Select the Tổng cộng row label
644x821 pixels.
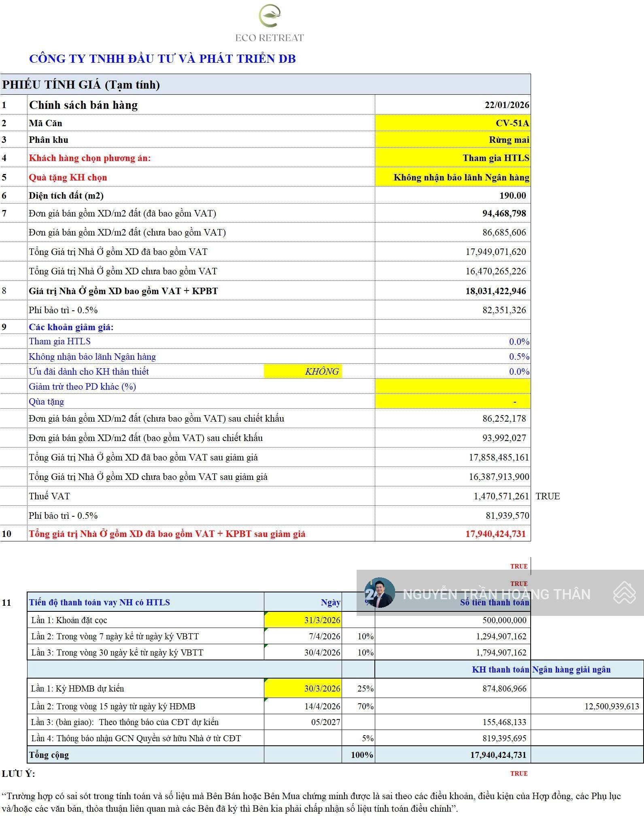coord(49,755)
